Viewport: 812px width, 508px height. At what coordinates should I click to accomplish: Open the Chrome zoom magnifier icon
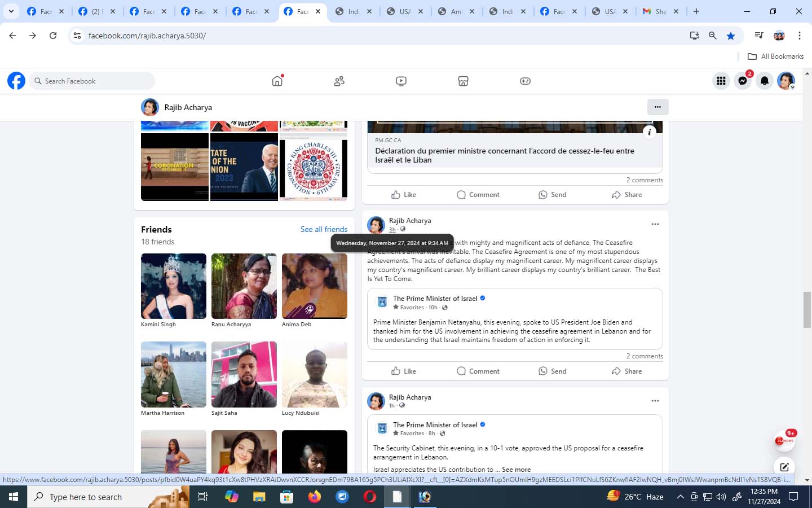click(713, 36)
